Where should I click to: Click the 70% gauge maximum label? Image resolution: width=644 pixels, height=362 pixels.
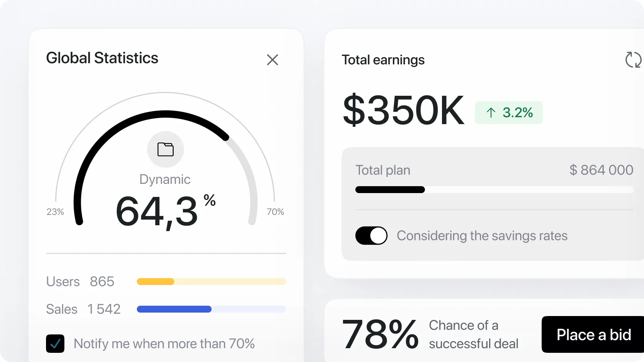pyautogui.click(x=275, y=212)
